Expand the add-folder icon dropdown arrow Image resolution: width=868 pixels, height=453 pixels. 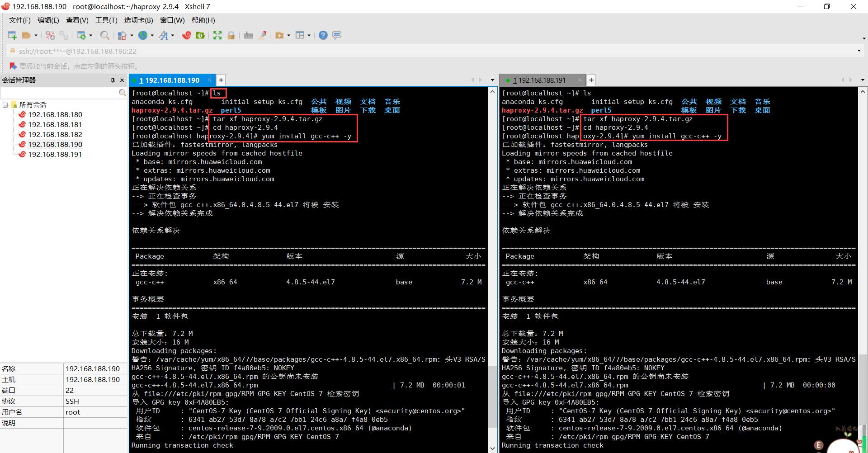point(289,35)
